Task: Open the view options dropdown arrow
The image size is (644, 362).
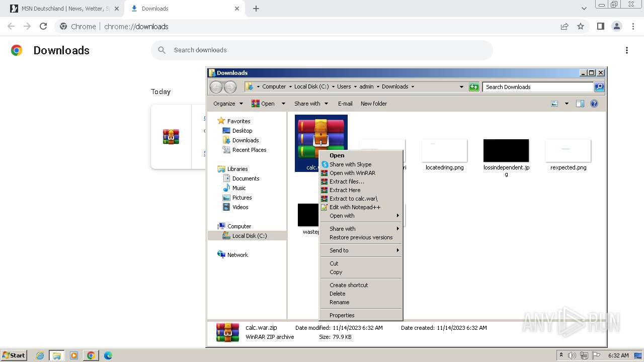Action: click(x=567, y=104)
